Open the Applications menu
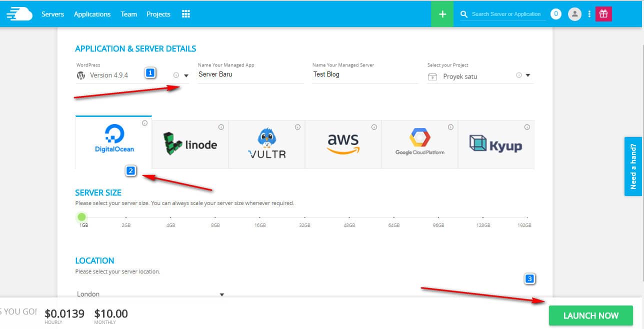Viewport: 644px width, 329px height. pyautogui.click(x=92, y=14)
